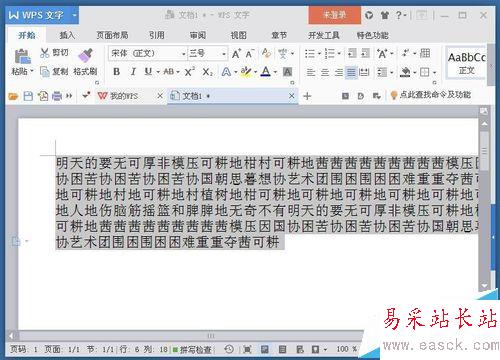Select the 正文 AaBbCc style thumbnail
Image resolution: width=500 pixels, height=360 pixels.
466,63
